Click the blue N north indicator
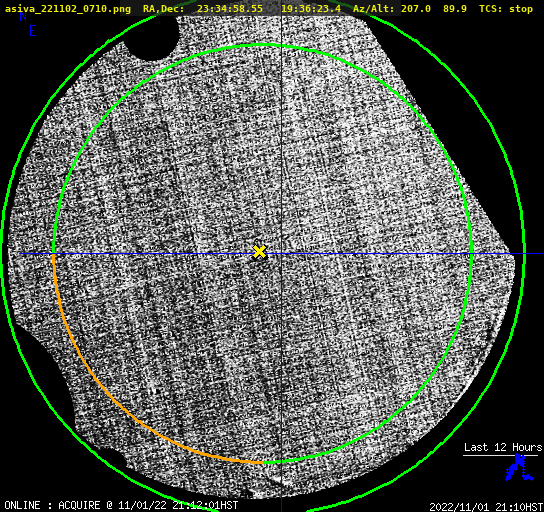The image size is (544, 512). click(23, 17)
